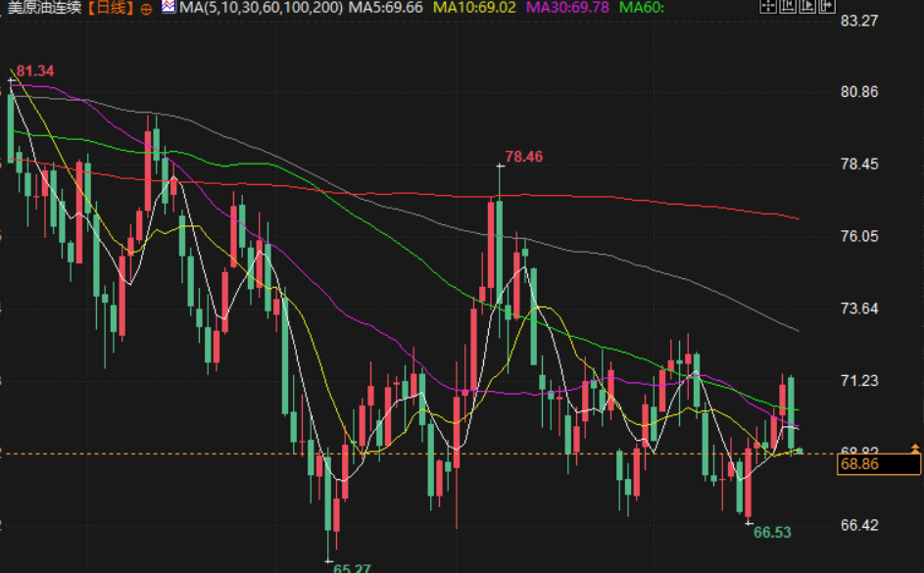This screenshot has width=924, height=573.
Task: Click the yellow MA10:69.02 legend
Action: (x=475, y=8)
